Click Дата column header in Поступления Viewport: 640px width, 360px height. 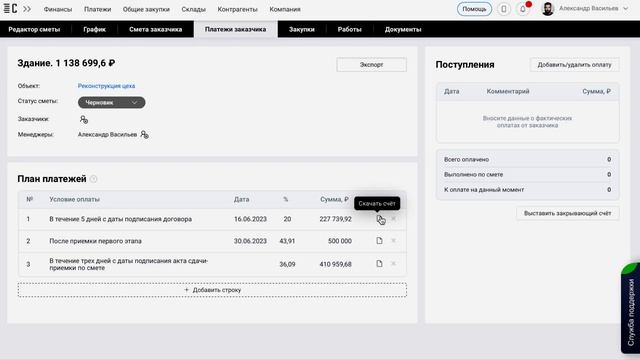451,91
